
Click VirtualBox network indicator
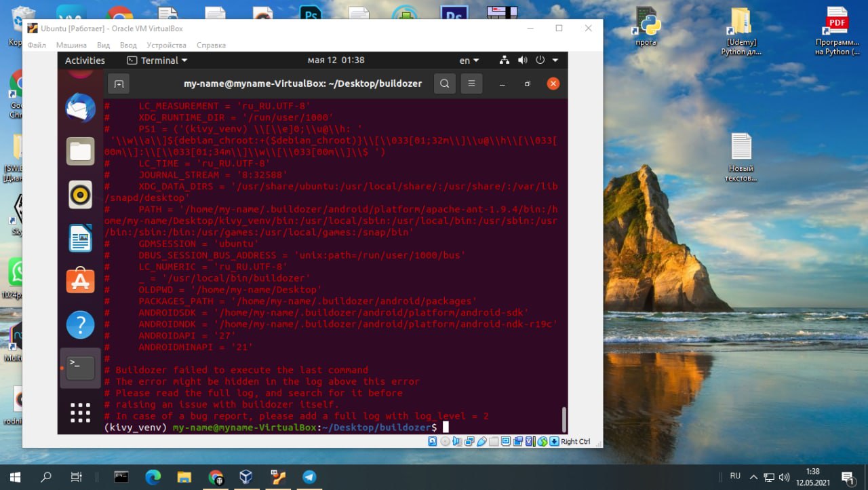pyautogui.click(x=469, y=441)
